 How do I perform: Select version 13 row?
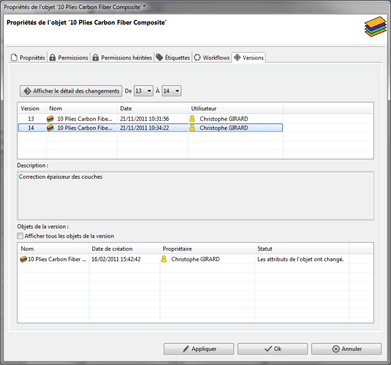click(150, 119)
